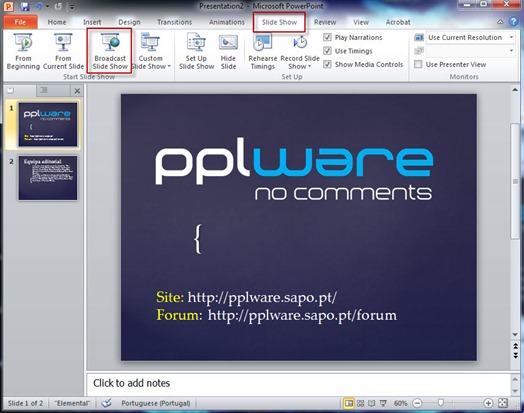Click the PowerPoint application icon
524x413 pixels.
(9, 6)
